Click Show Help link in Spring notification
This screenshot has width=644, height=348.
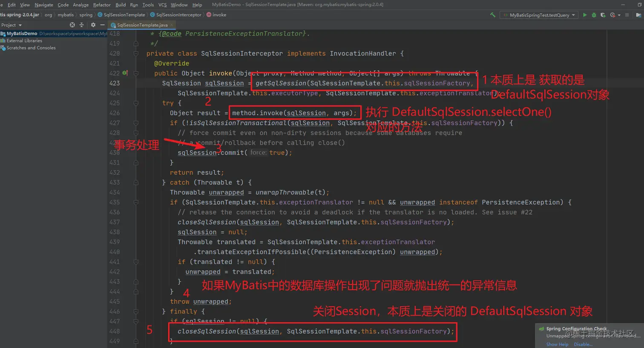pos(557,345)
